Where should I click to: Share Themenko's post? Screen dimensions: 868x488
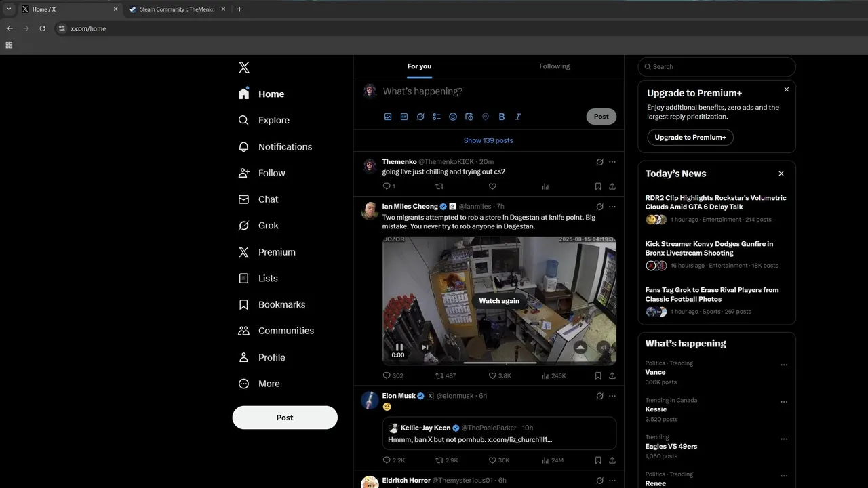[612, 186]
